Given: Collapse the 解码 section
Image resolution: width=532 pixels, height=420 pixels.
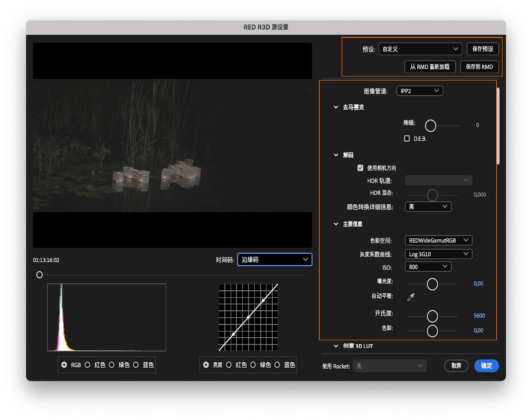Looking at the screenshot, I should 336,155.
